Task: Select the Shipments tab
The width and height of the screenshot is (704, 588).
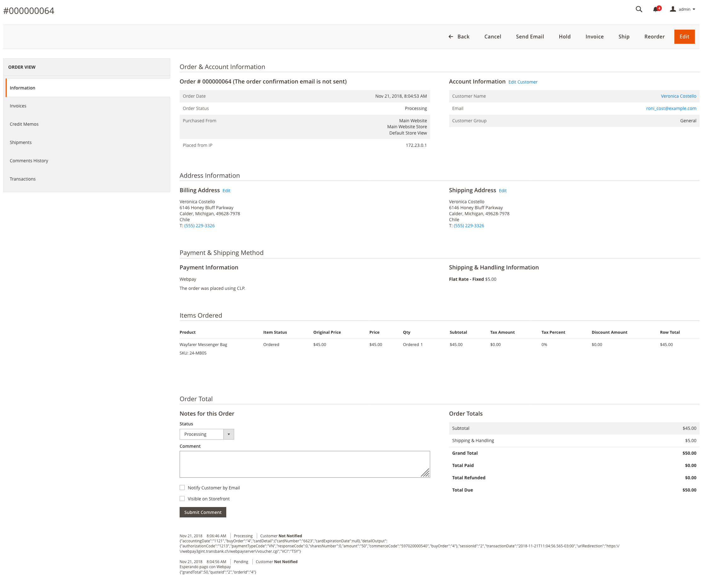Action: point(20,142)
